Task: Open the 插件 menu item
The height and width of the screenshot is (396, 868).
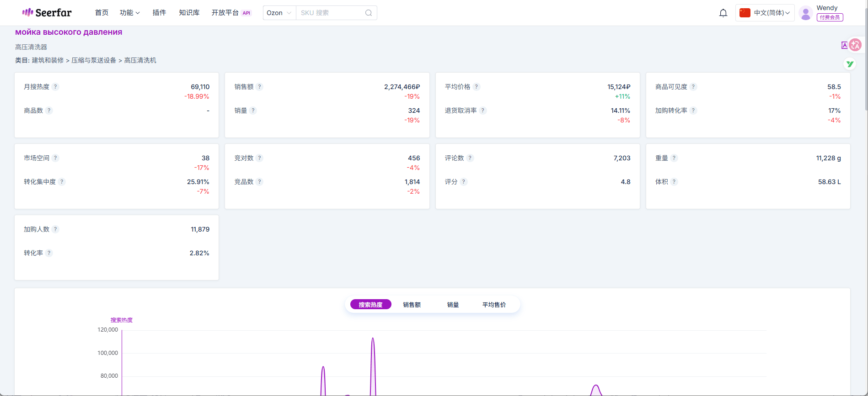Action: [159, 13]
